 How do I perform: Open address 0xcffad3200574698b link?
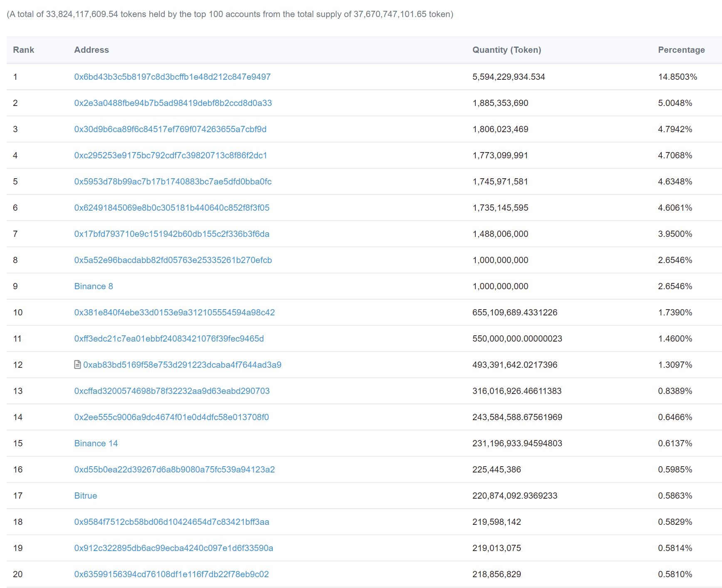point(172,391)
